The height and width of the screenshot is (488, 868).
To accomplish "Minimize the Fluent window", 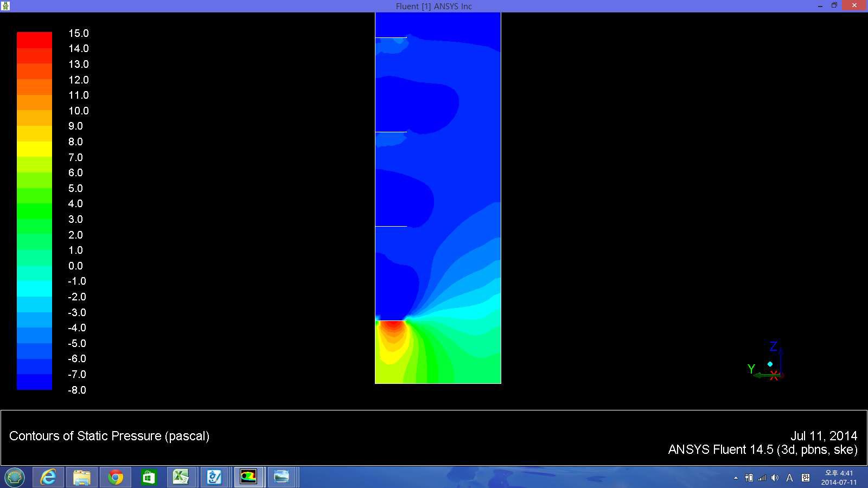I will [820, 6].
